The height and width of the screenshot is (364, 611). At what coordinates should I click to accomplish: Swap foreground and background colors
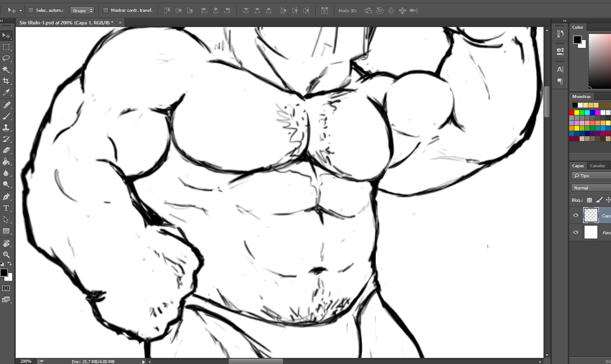point(10,264)
